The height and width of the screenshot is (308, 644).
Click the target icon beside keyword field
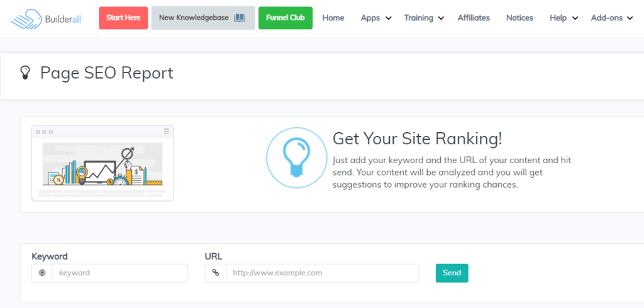pyautogui.click(x=42, y=273)
